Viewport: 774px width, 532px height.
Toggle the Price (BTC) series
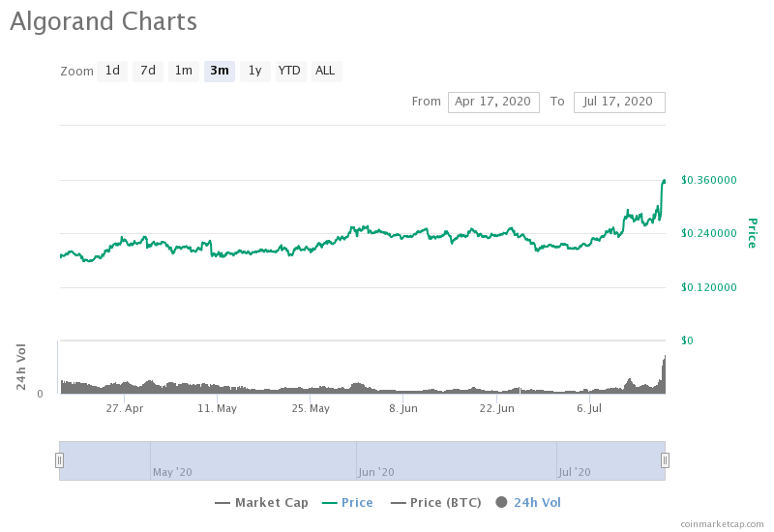(x=436, y=502)
